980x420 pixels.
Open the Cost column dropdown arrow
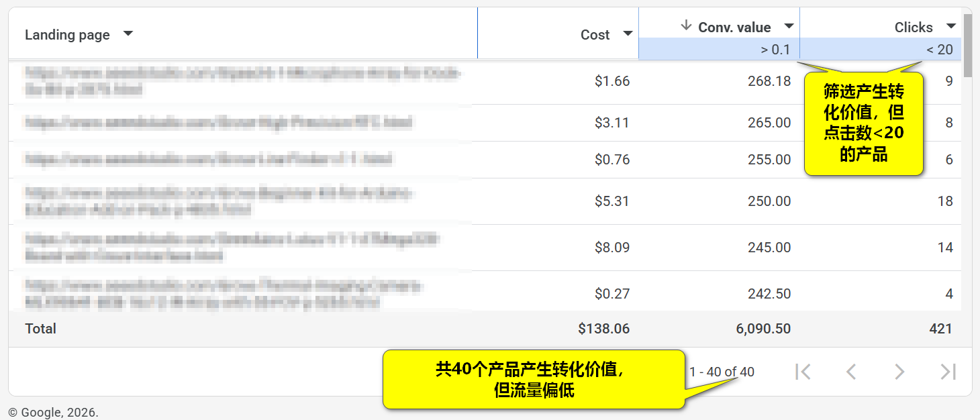click(628, 34)
